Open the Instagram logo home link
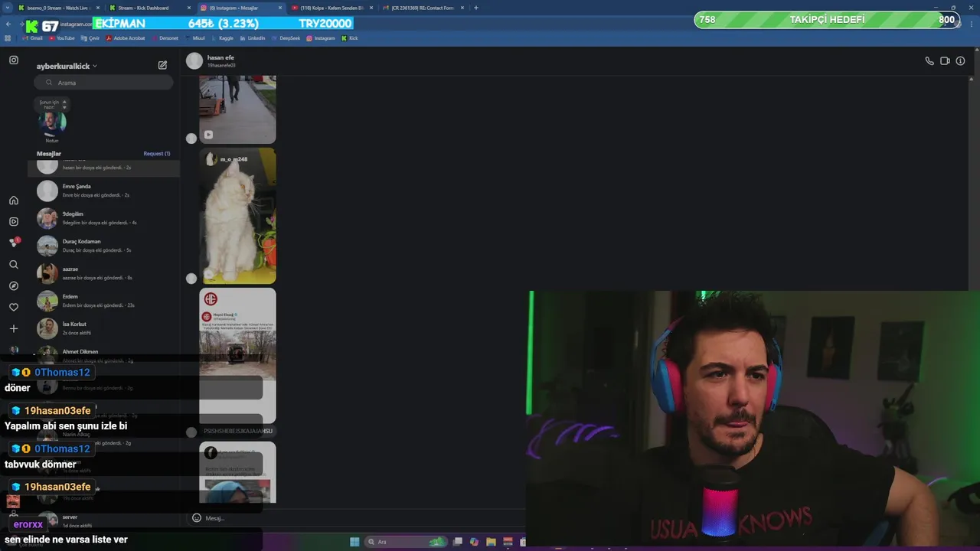This screenshot has width=980, height=551. point(14,60)
